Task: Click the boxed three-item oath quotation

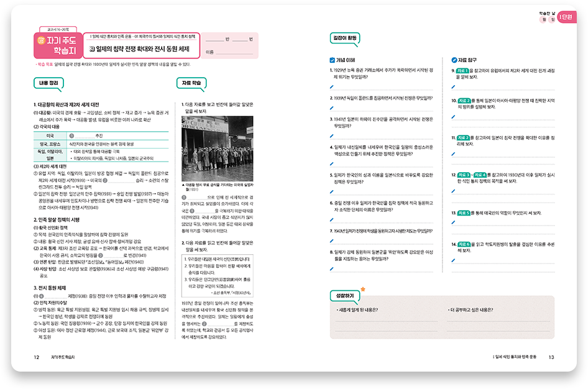Action: coord(218,276)
